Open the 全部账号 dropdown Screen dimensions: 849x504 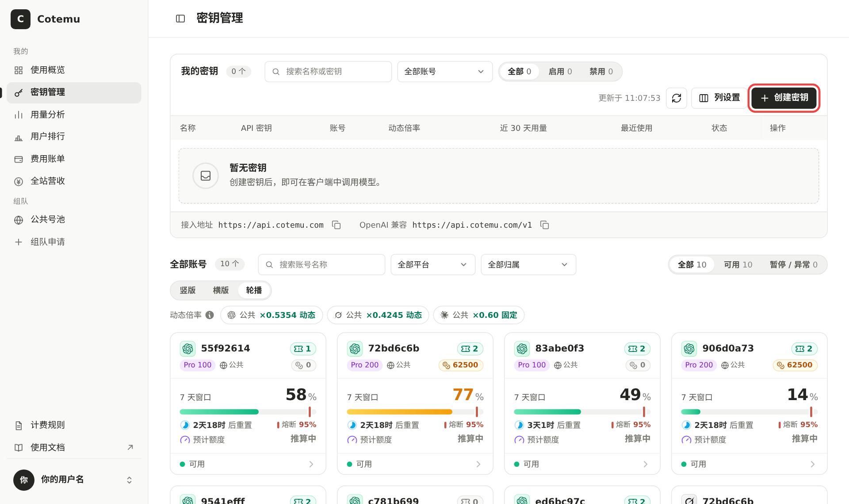tap(445, 72)
